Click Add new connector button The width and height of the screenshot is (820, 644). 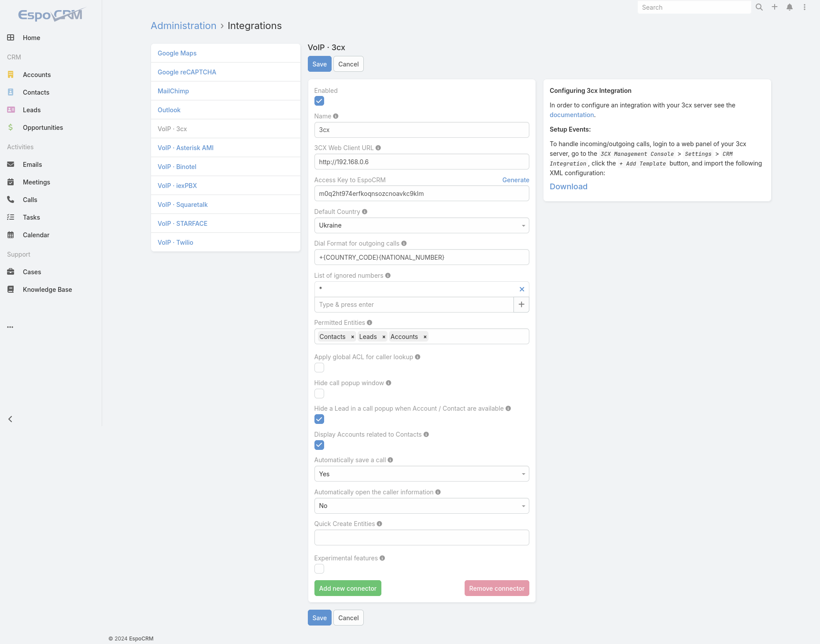point(347,589)
